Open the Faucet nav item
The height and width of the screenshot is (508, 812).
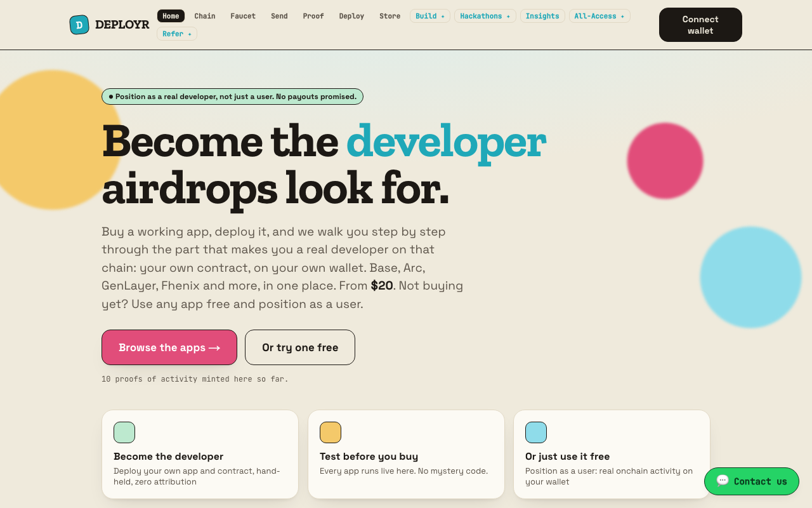pos(243,16)
